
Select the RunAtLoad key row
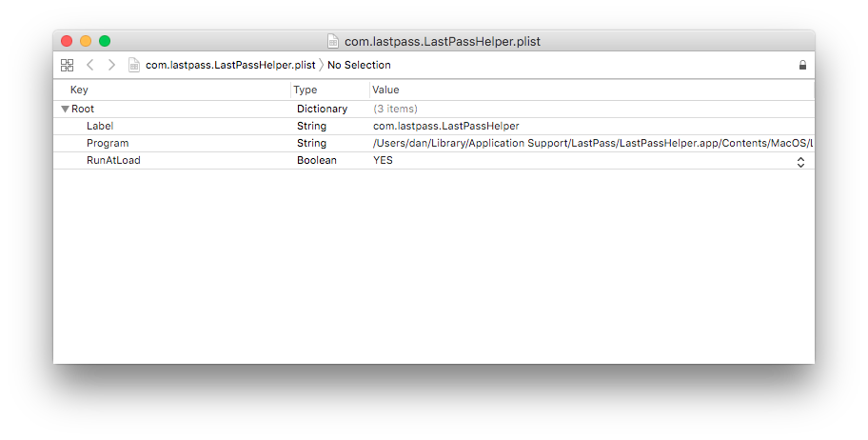434,161
